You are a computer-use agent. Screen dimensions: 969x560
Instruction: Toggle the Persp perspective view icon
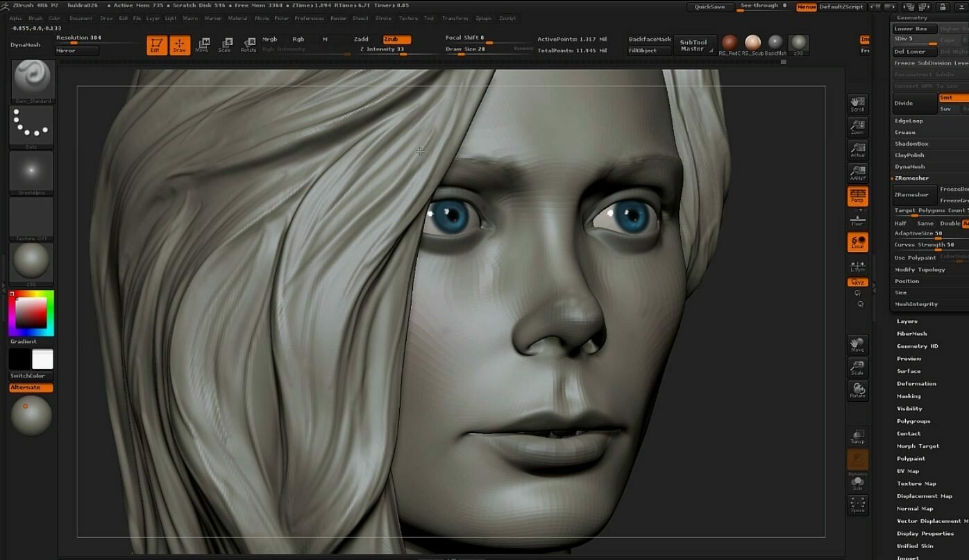(858, 196)
